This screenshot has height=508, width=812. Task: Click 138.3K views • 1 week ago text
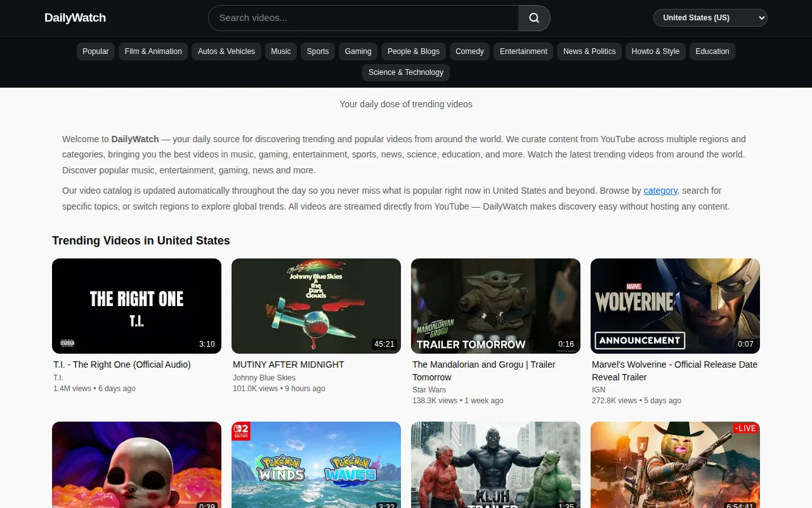tap(458, 401)
